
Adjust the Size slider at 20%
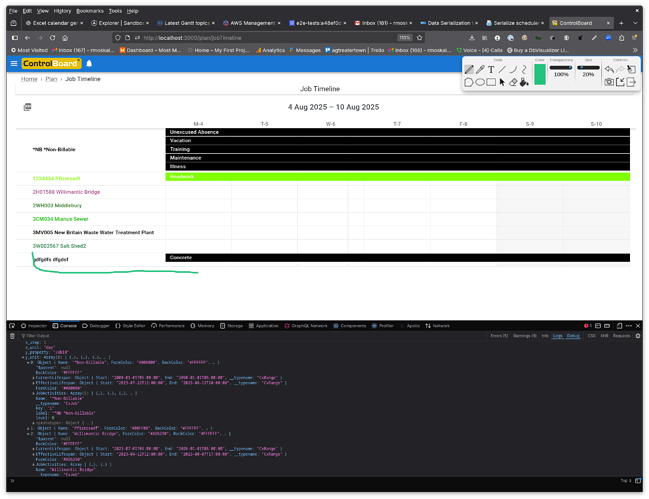588,67
